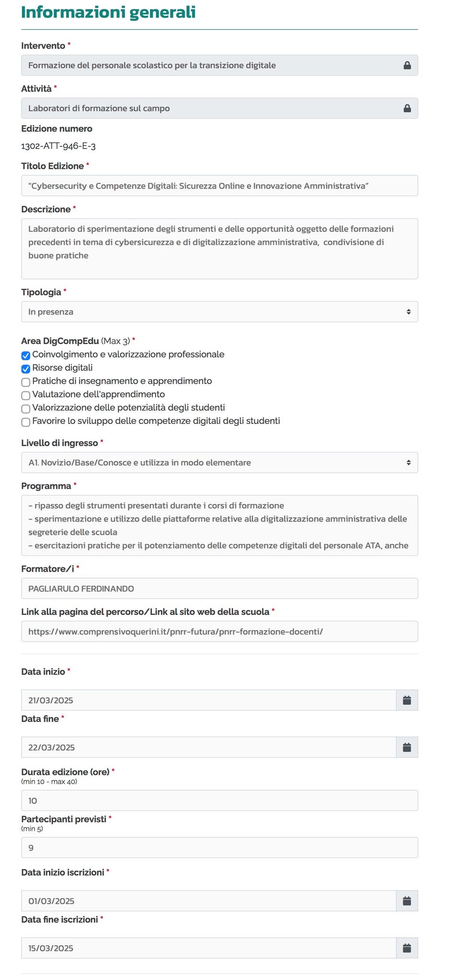Click inside the Descrizione text area
This screenshot has width=460, height=980.
click(220, 249)
